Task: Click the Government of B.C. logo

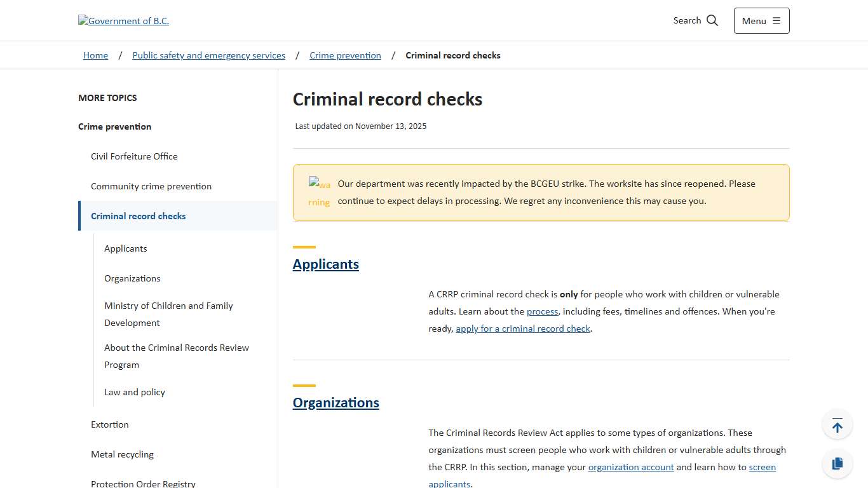Action: [x=123, y=21]
